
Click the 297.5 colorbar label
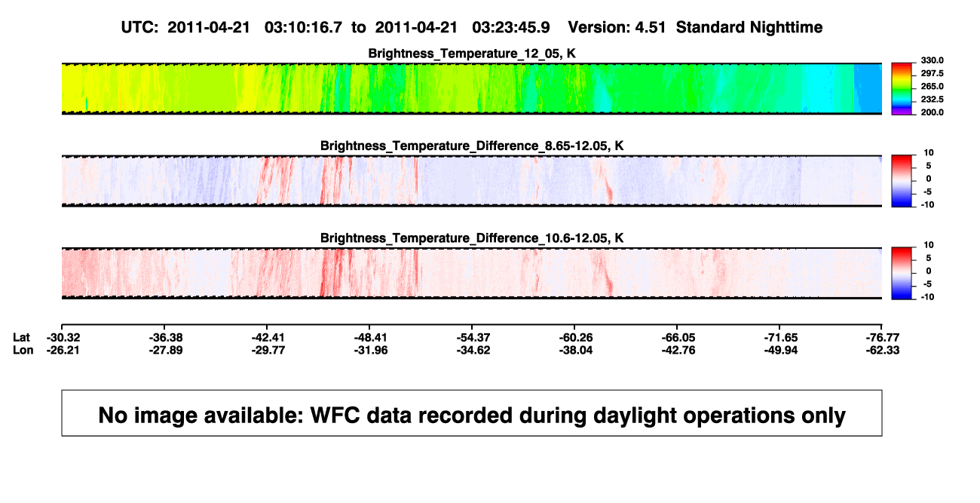pyautogui.click(x=933, y=73)
